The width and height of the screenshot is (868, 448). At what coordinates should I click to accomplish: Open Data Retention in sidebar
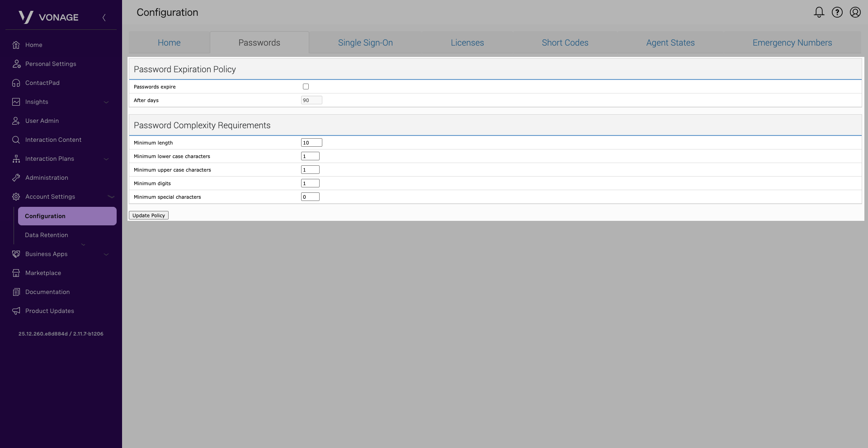click(x=47, y=235)
